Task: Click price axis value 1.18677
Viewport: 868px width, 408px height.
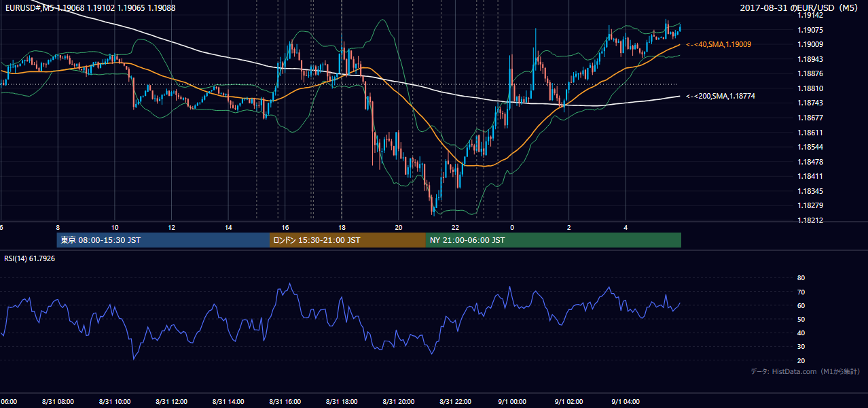Action: tap(812, 118)
